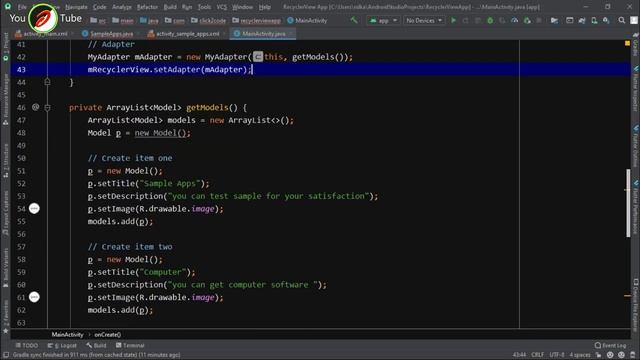Open the Project tool window sidebar tab
Image resolution: width=640 pixels, height=360 pixels.
tap(5, 46)
